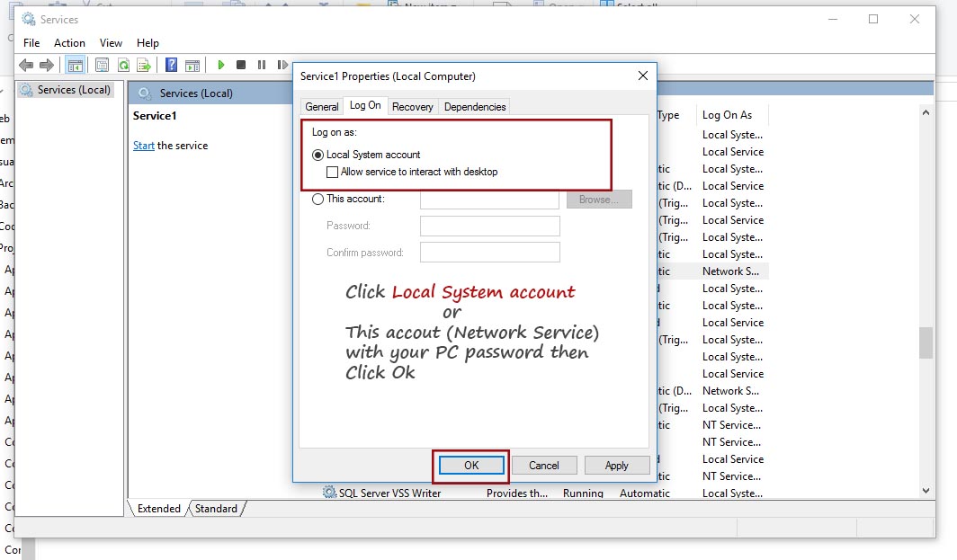Click the Browse... button
Viewport: 957px width, 560px height.
(x=599, y=200)
